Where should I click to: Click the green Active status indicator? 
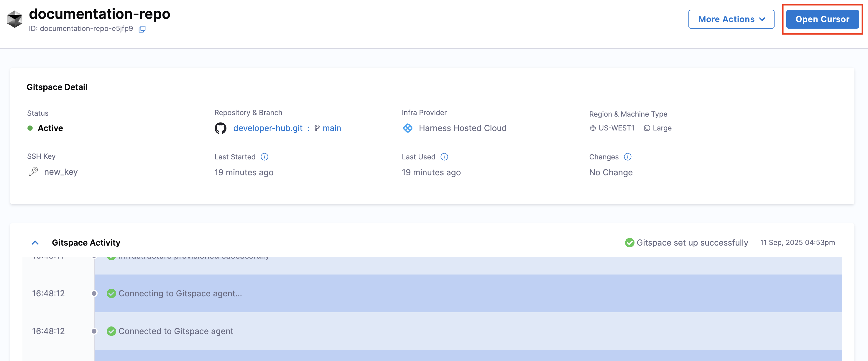(x=30, y=128)
